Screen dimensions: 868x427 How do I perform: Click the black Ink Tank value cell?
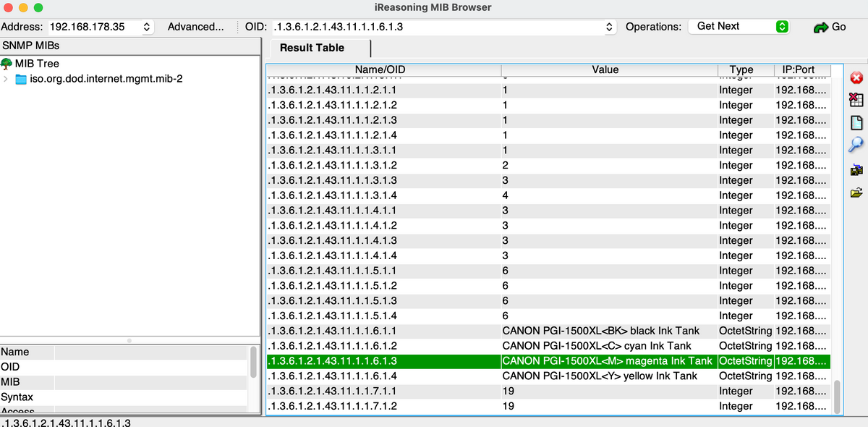click(x=608, y=331)
